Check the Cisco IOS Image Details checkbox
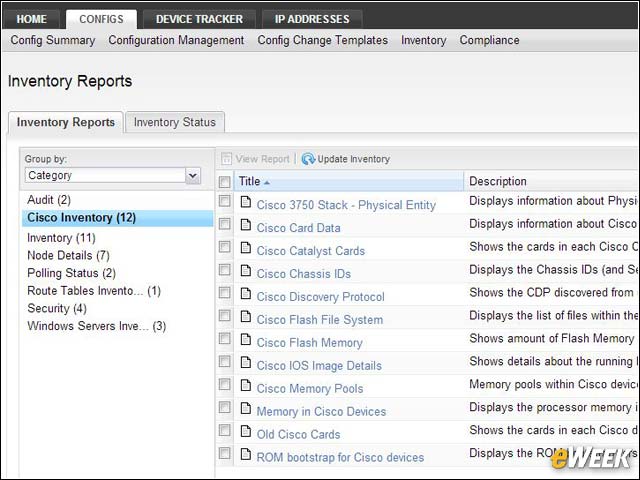640x480 pixels. click(224, 361)
